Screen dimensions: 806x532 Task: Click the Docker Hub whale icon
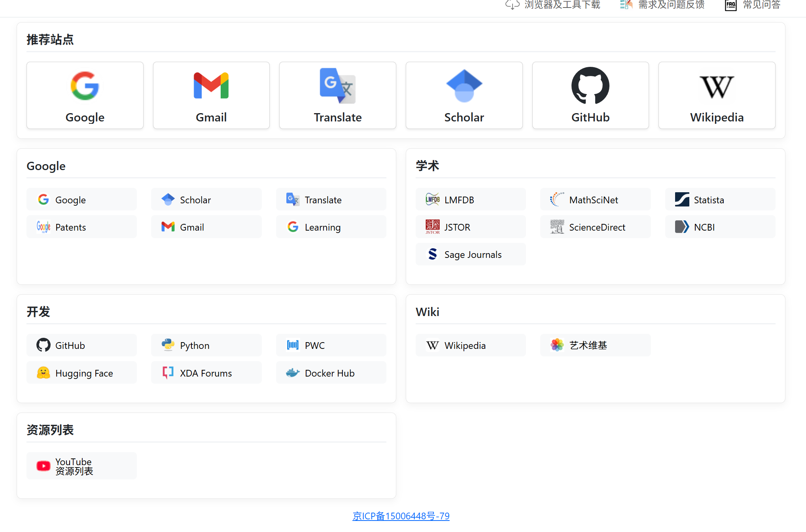[293, 373]
